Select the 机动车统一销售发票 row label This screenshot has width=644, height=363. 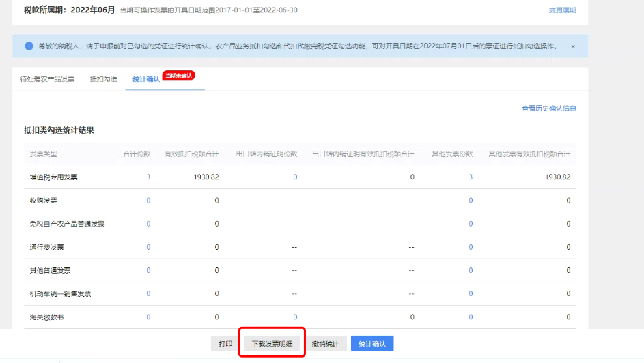point(60,293)
